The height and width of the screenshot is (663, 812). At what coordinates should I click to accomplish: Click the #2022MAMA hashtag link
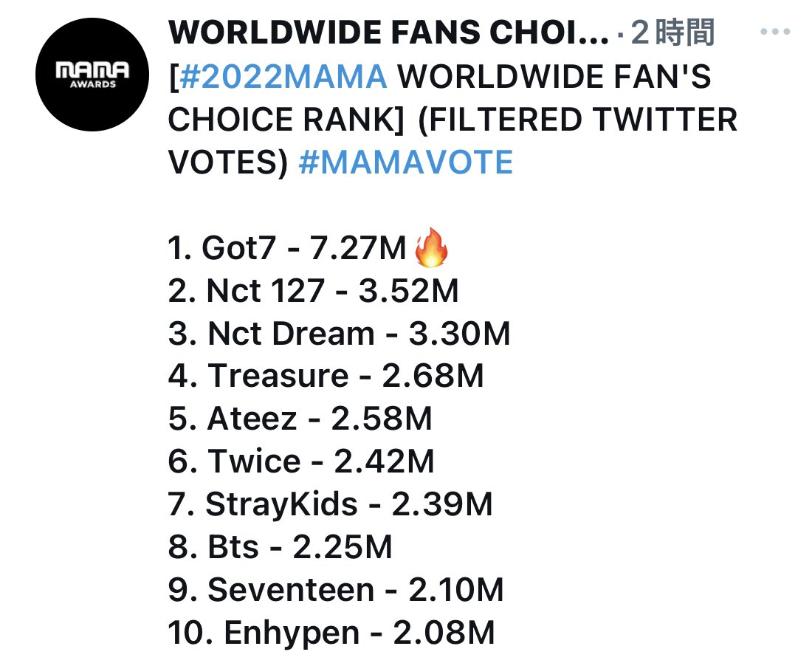(x=283, y=77)
